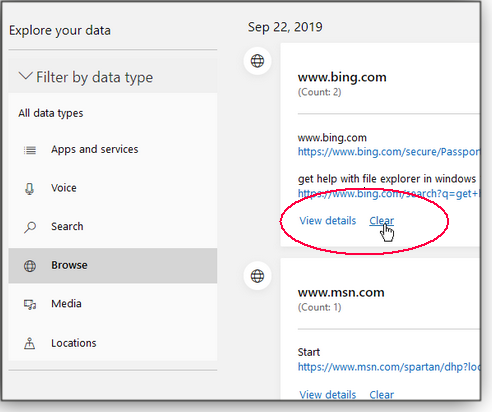
Task: Filter by Voice data
Action: click(113, 188)
